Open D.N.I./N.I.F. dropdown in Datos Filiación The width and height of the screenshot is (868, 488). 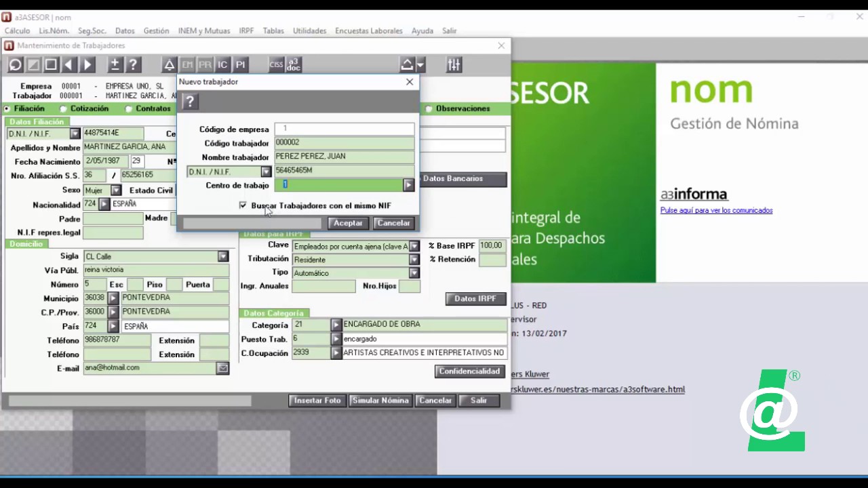[x=75, y=134]
